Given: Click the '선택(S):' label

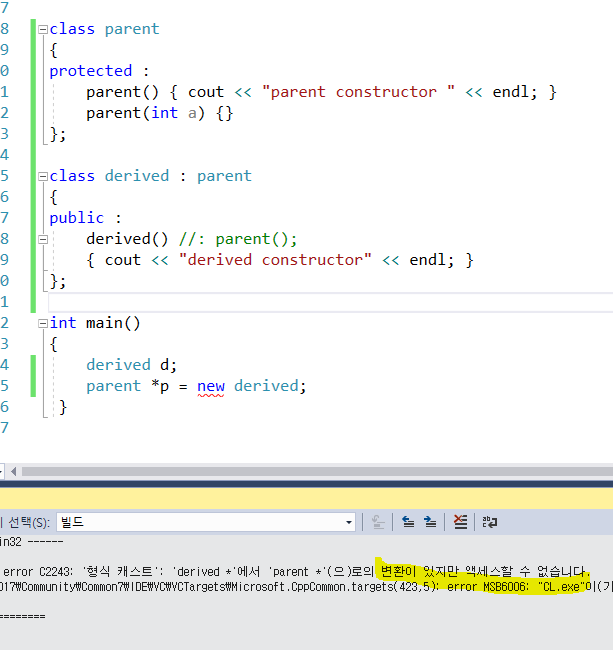Looking at the screenshot, I should coord(29,522).
